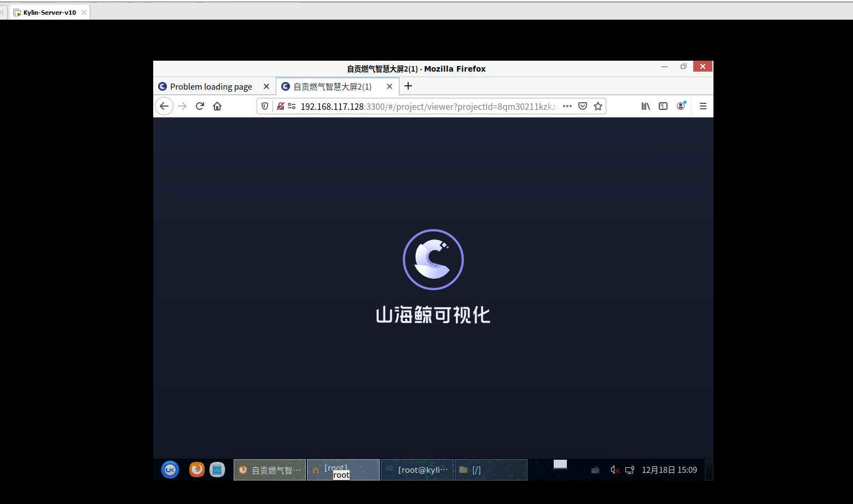Open the Library bookmarks and history panel
Viewport: 853px width, 504px height.
(x=646, y=106)
